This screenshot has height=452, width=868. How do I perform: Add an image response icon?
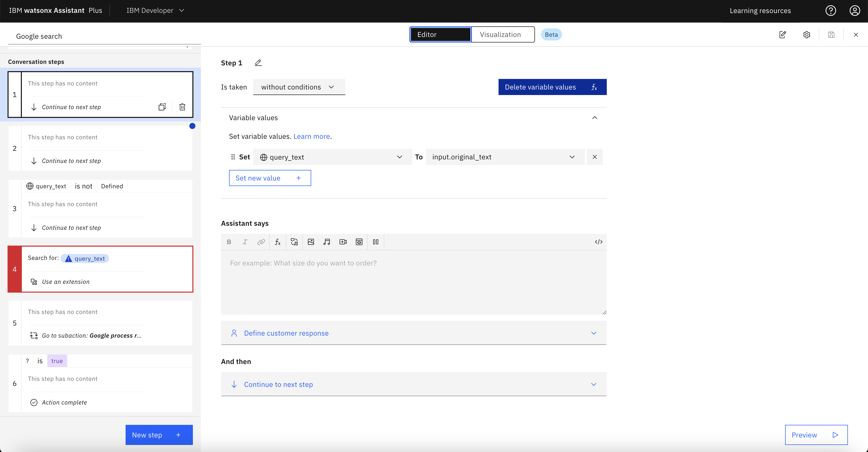click(x=311, y=242)
